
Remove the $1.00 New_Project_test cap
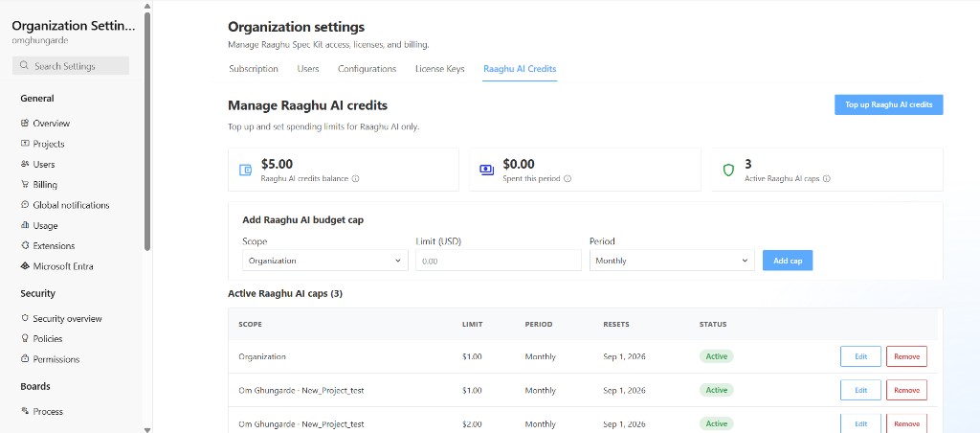point(907,390)
